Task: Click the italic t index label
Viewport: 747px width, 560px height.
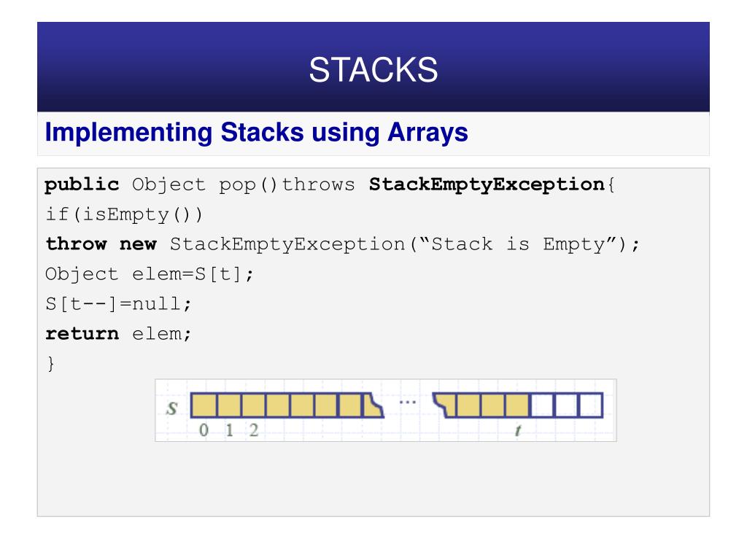Action: pos(518,430)
